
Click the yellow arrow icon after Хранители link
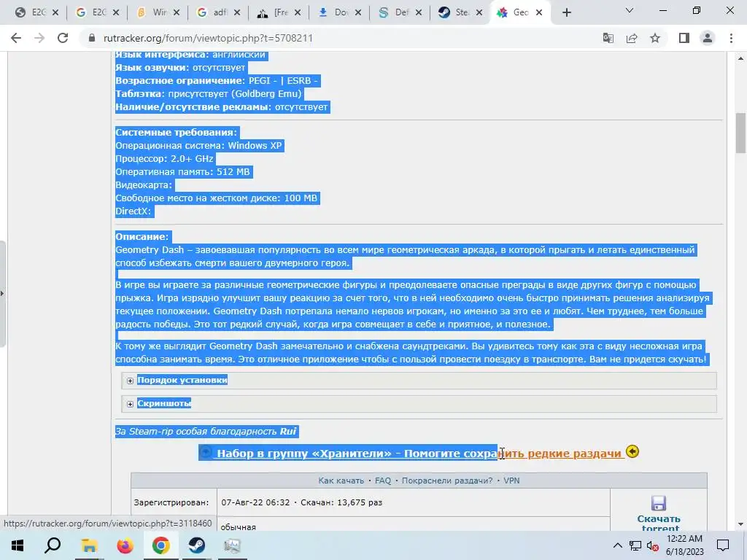pos(632,451)
